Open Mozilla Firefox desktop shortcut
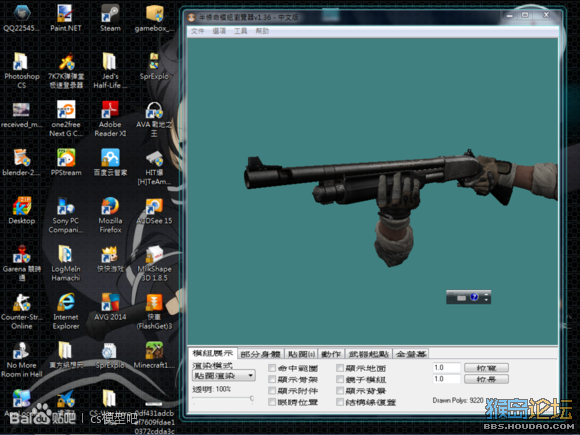The width and height of the screenshot is (580, 435). [110, 215]
